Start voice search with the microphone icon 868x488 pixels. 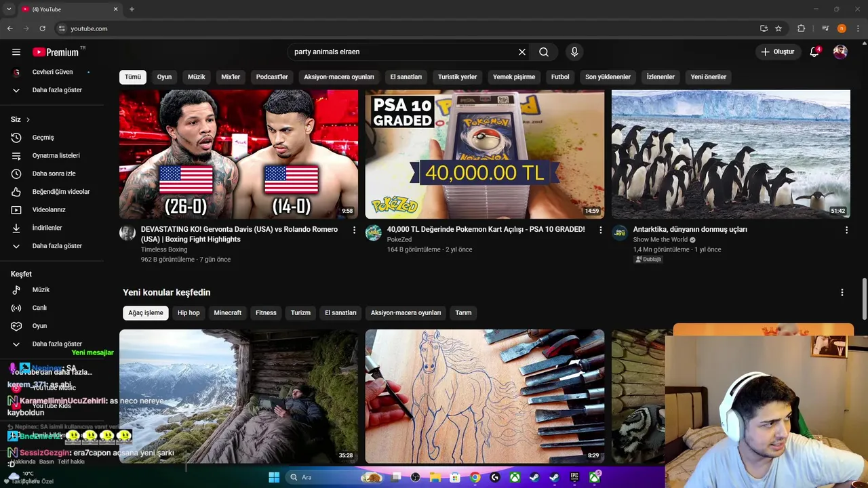click(x=574, y=52)
